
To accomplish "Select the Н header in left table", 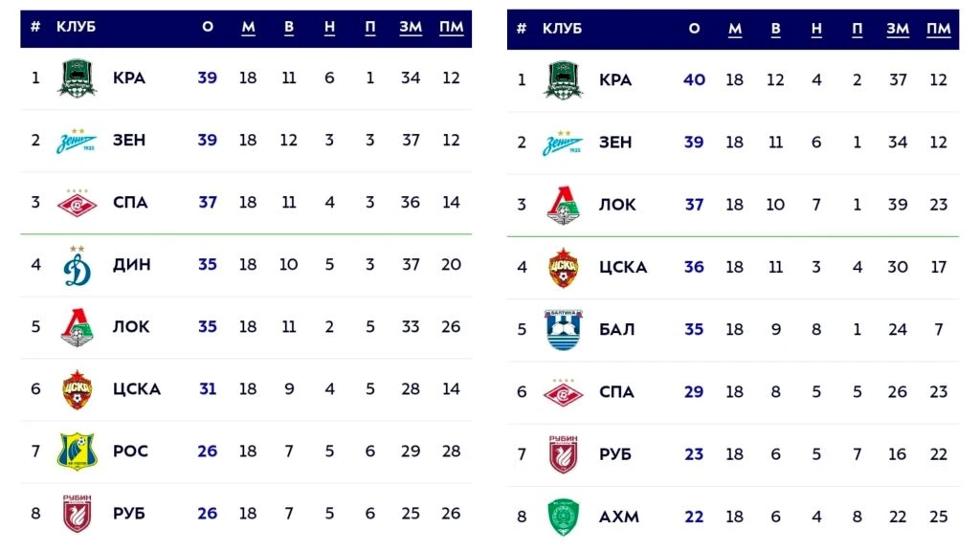I will tap(329, 27).
